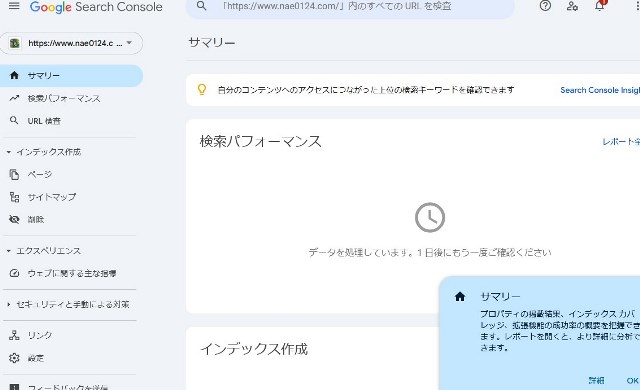The width and height of the screenshot is (640, 390).
Task: Open the hamburger main menu
Action: [14, 6]
